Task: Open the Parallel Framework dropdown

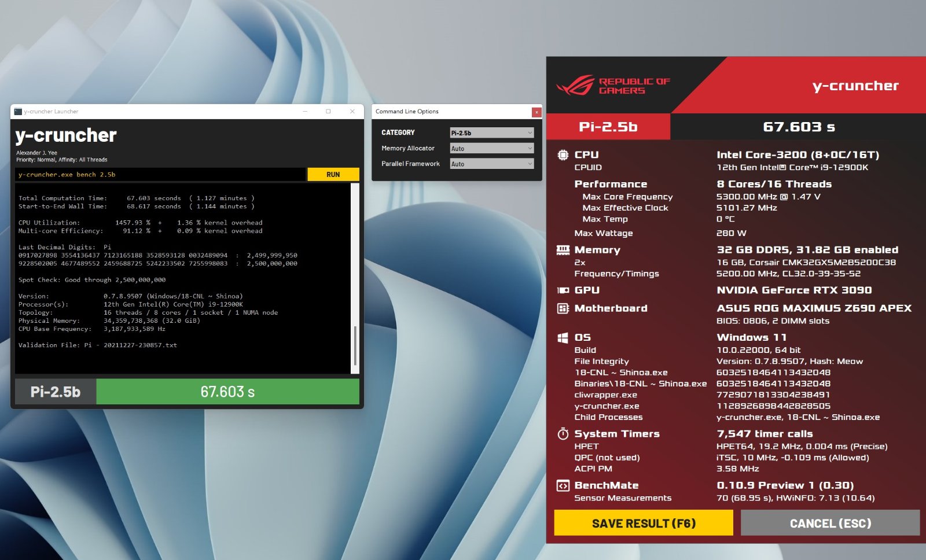Action: click(492, 164)
